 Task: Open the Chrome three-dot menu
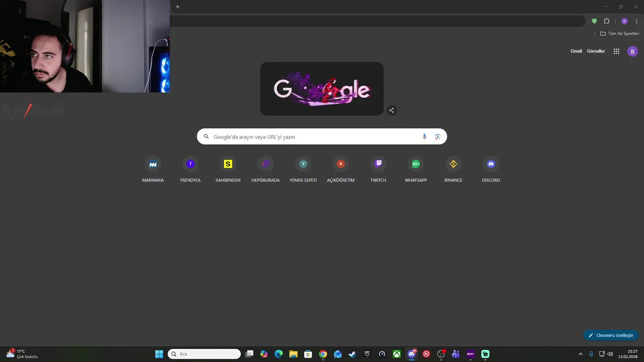(x=636, y=21)
